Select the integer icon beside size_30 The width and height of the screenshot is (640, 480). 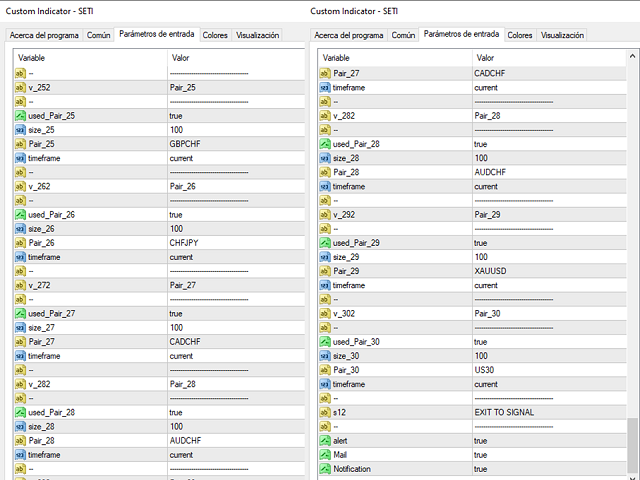click(325, 356)
